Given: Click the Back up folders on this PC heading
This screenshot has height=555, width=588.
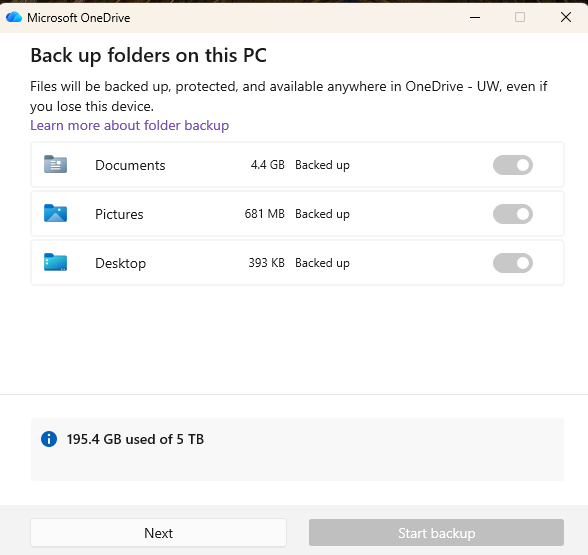Looking at the screenshot, I should [x=148, y=56].
